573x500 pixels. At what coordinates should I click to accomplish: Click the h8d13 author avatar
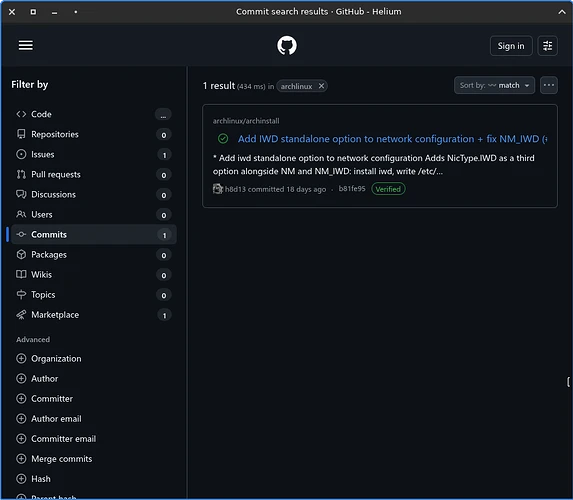pos(217,189)
